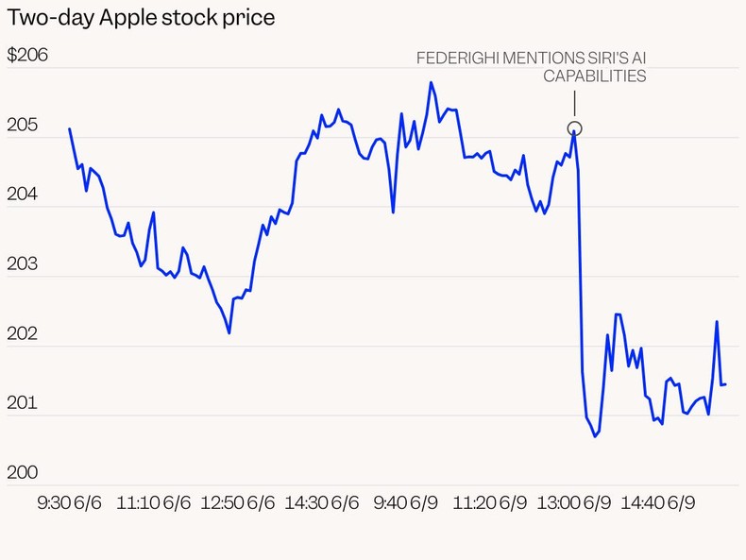This screenshot has width=746, height=560.
Task: Click the vertical annotation connector line above the marker
Action: coord(574,102)
